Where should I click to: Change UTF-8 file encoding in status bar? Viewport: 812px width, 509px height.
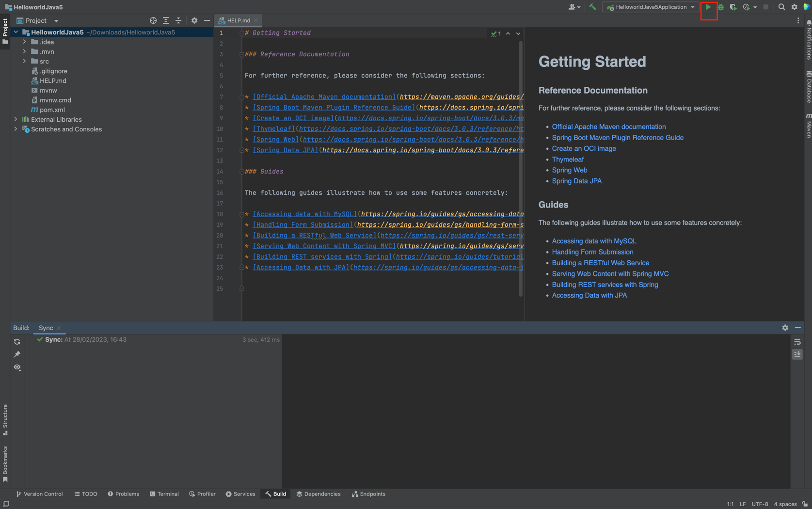(x=760, y=504)
